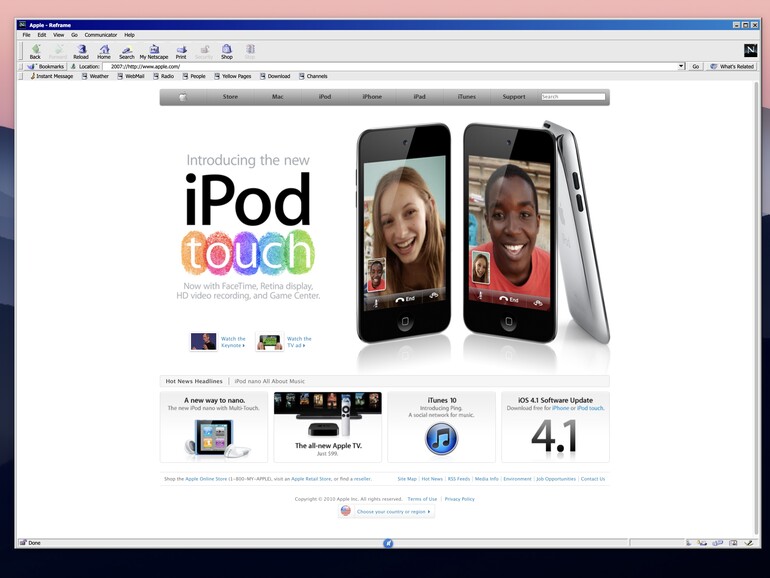Open WebMail from the personal toolbar

(x=131, y=76)
